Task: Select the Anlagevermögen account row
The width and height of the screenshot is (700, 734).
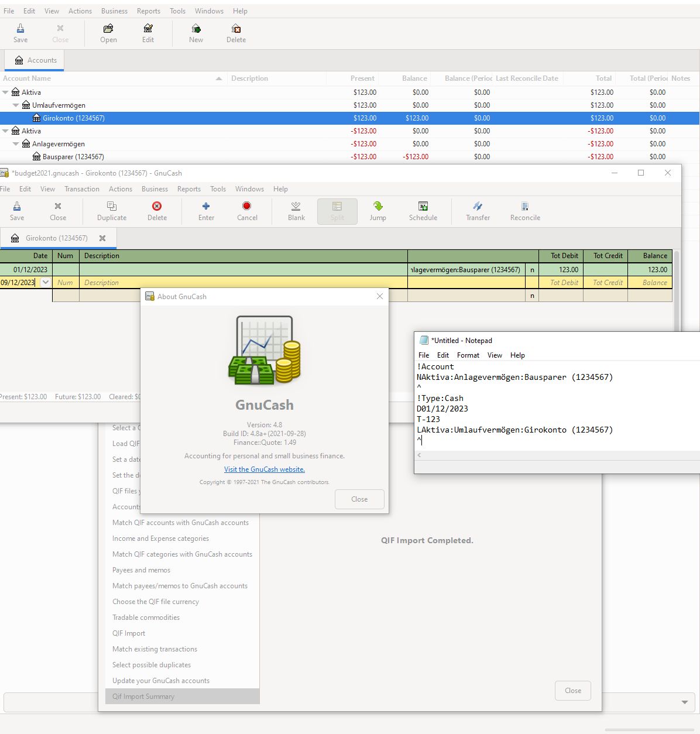Action: coord(350,144)
